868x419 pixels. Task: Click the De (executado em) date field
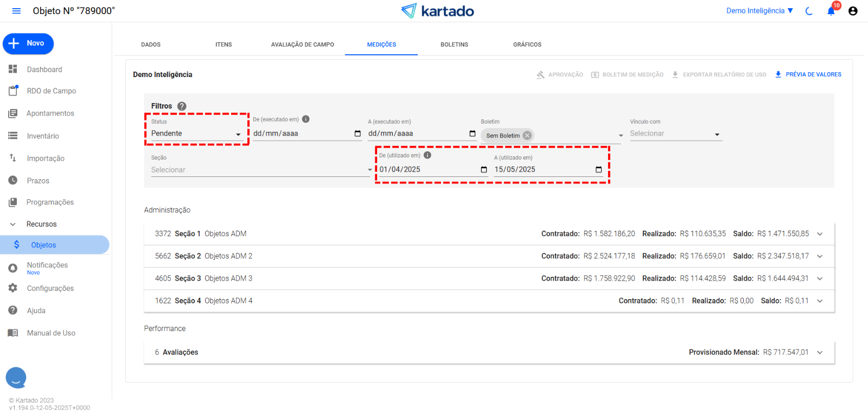pos(301,134)
